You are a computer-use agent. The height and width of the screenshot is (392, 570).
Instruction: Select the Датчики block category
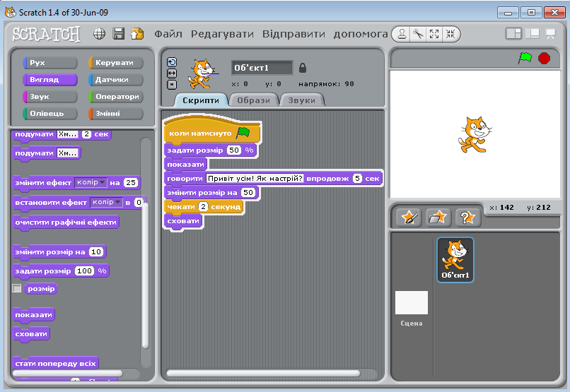pos(116,80)
